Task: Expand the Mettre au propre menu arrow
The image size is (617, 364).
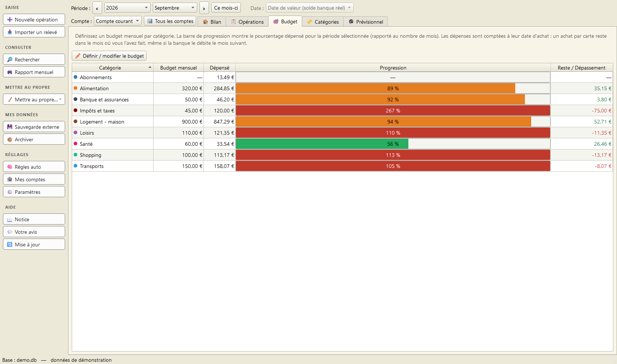Action: click(x=60, y=99)
